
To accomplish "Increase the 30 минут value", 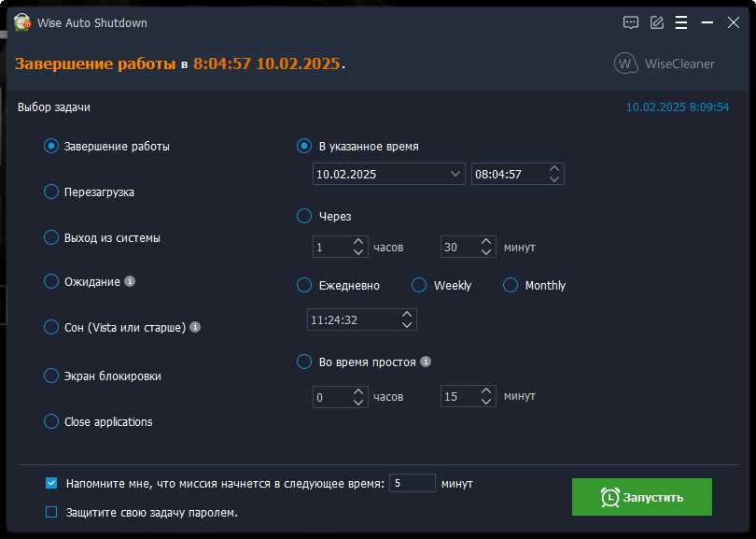I will click(486, 242).
